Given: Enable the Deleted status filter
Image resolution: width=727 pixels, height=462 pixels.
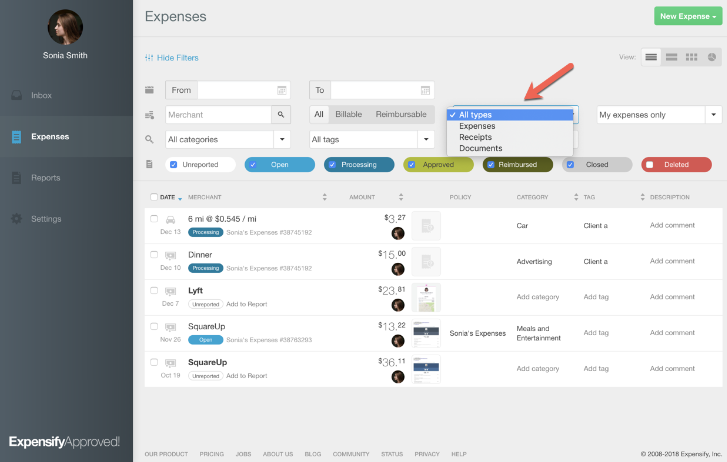Looking at the screenshot, I should pyautogui.click(x=650, y=165).
